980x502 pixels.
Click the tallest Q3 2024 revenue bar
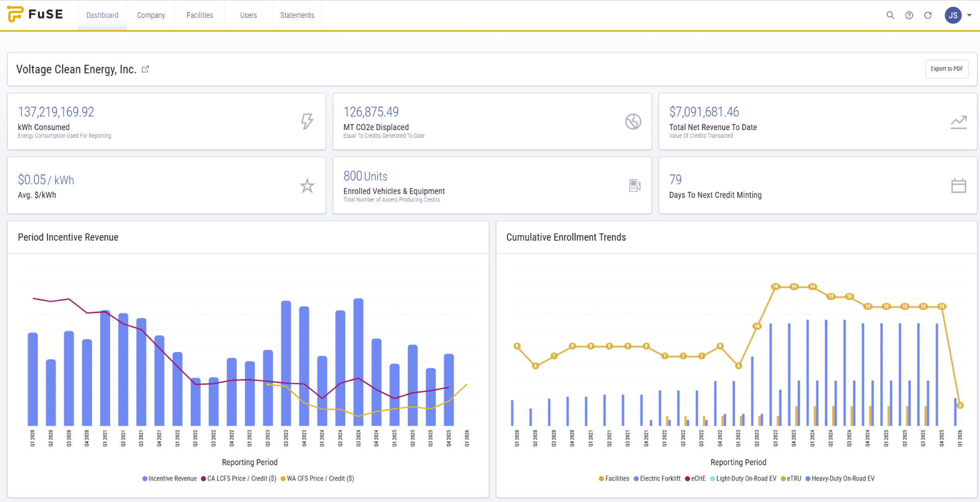(x=358, y=362)
